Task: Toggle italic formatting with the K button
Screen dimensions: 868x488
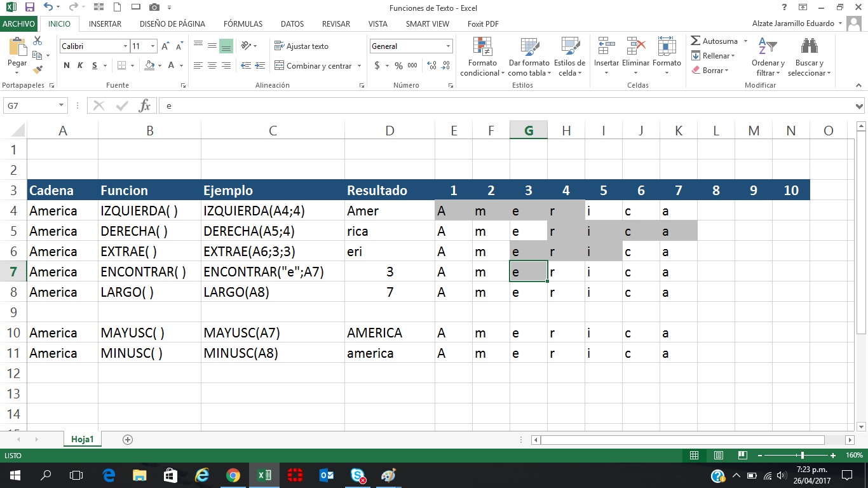Action: (79, 65)
